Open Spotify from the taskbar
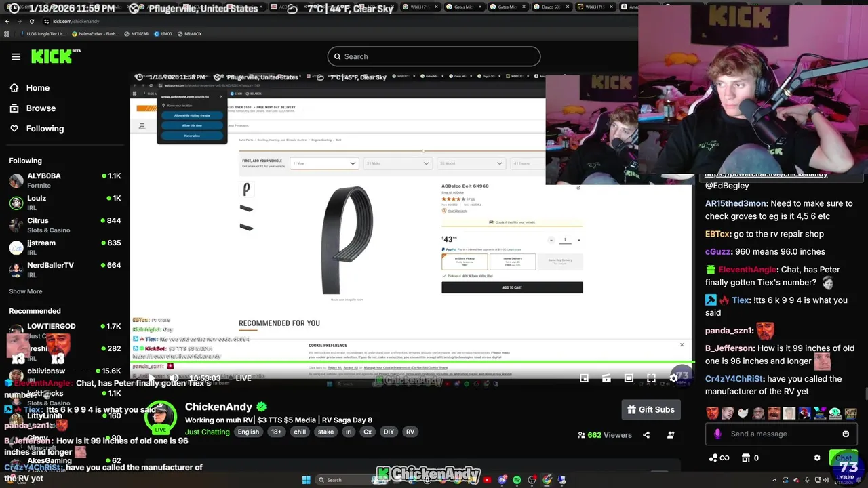 (517, 480)
